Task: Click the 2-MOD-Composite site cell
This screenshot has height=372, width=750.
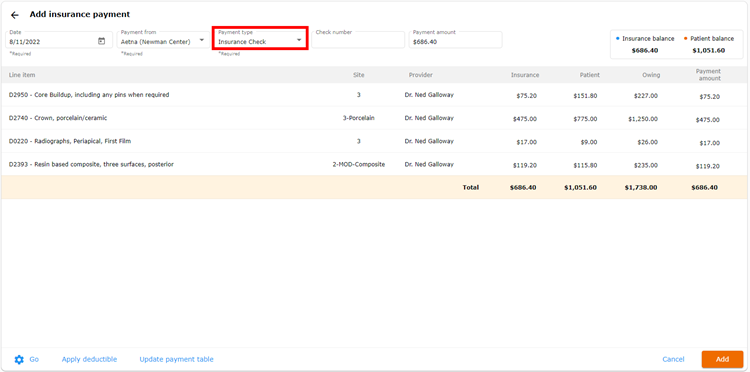Action: (x=358, y=164)
